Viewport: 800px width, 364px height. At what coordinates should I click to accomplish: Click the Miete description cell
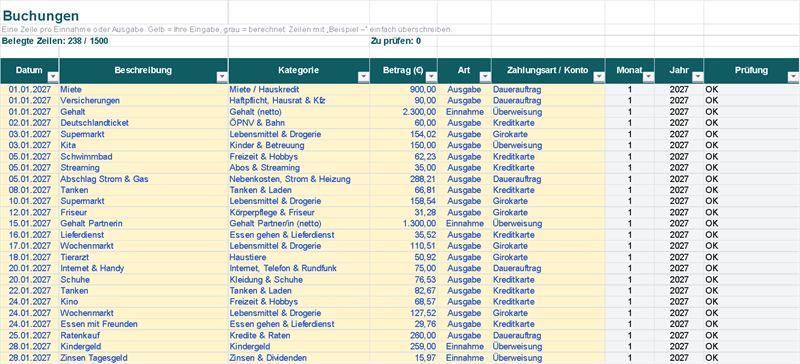tap(144, 89)
